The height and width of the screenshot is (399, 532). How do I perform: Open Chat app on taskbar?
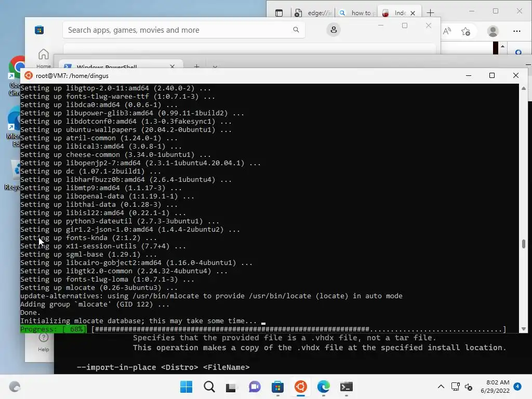pos(255,387)
